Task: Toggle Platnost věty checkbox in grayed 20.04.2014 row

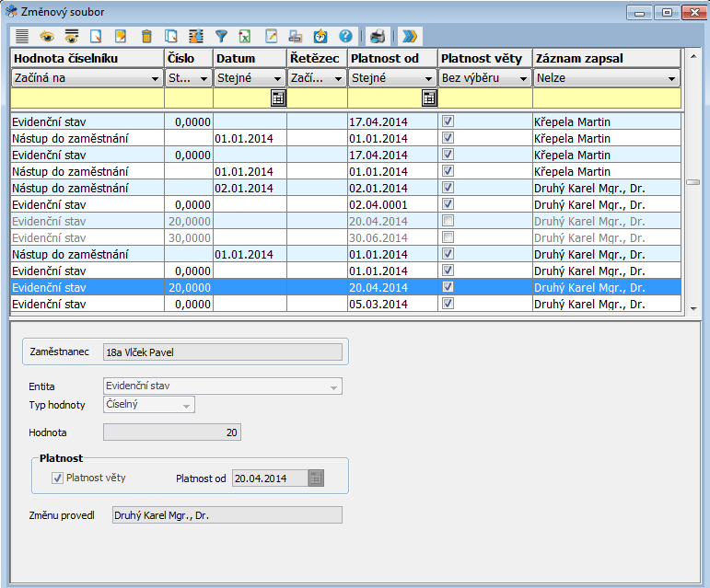Action: point(448,221)
